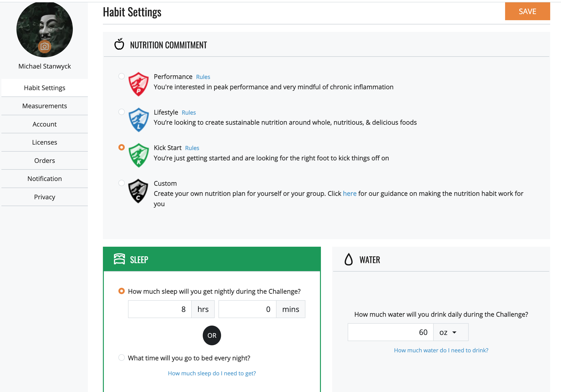Click the water amount input field
This screenshot has height=392, width=561.
tap(390, 332)
